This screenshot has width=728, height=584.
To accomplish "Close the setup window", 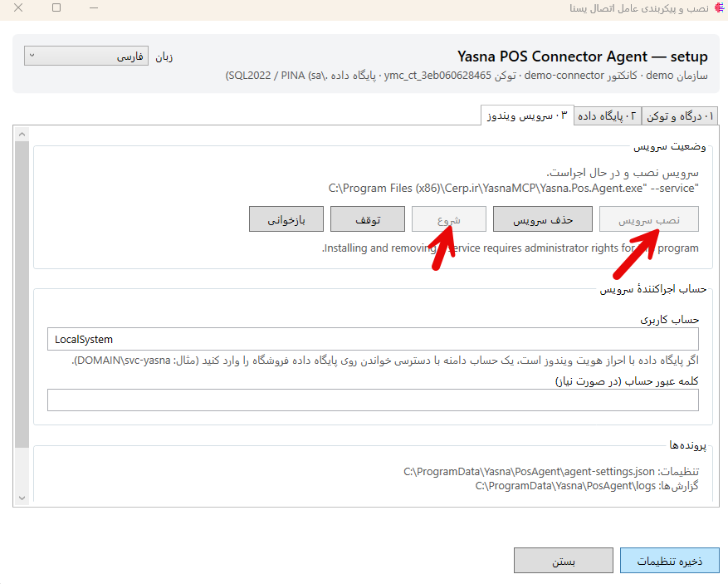I will point(18,8).
